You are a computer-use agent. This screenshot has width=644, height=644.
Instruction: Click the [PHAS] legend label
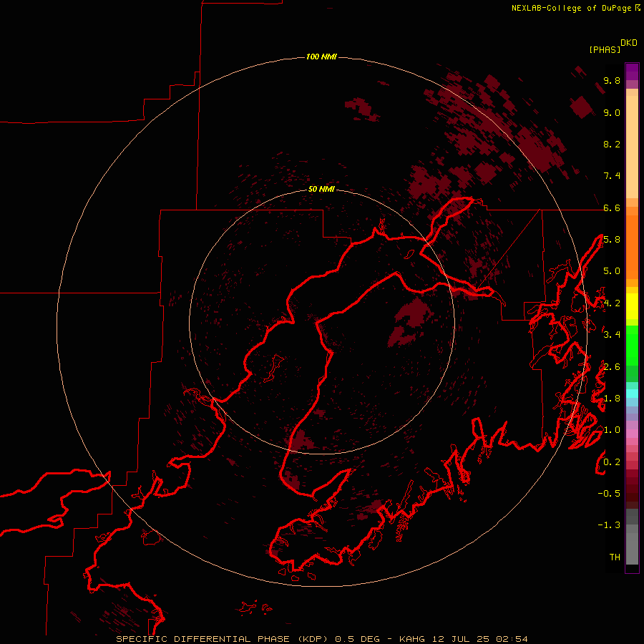(x=605, y=49)
